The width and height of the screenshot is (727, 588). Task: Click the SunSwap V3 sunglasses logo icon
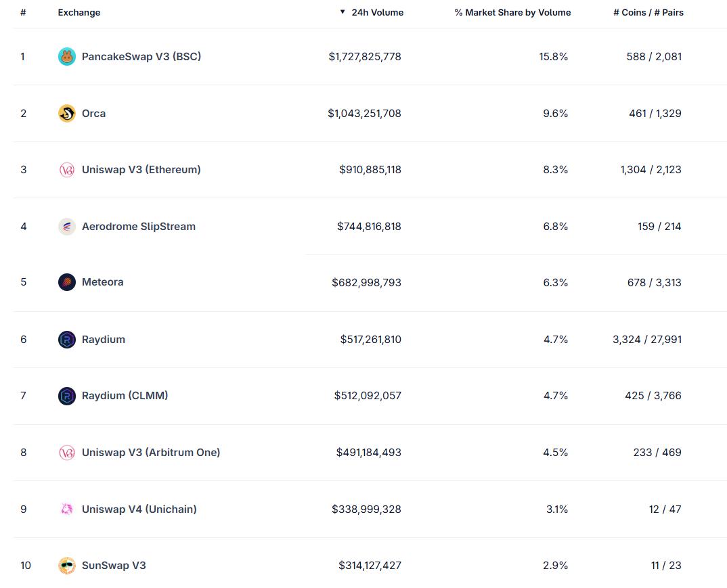coord(66,566)
